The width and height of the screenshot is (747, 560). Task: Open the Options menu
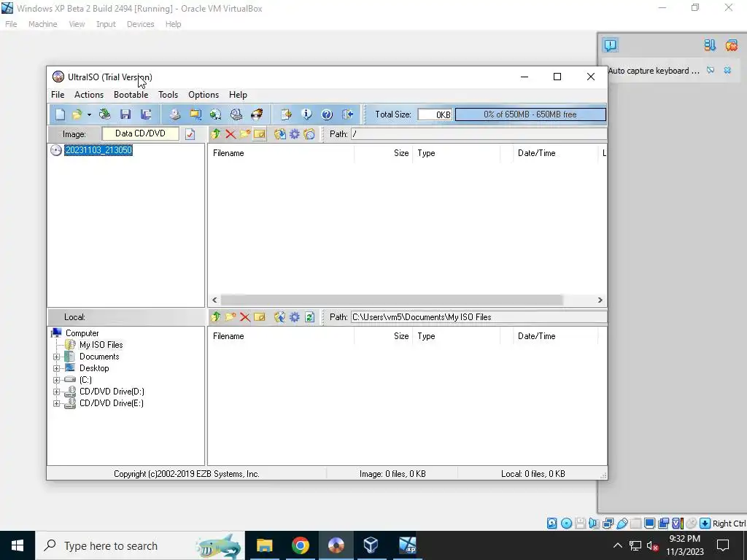[x=204, y=95]
